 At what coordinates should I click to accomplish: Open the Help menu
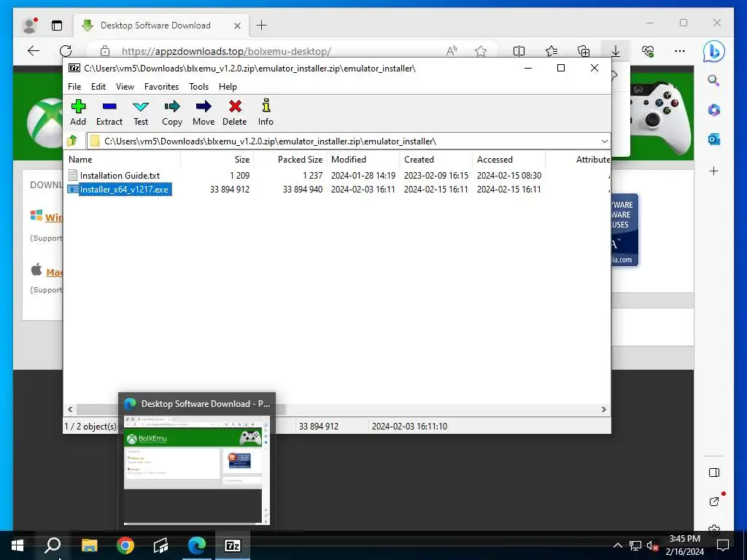[x=228, y=87]
